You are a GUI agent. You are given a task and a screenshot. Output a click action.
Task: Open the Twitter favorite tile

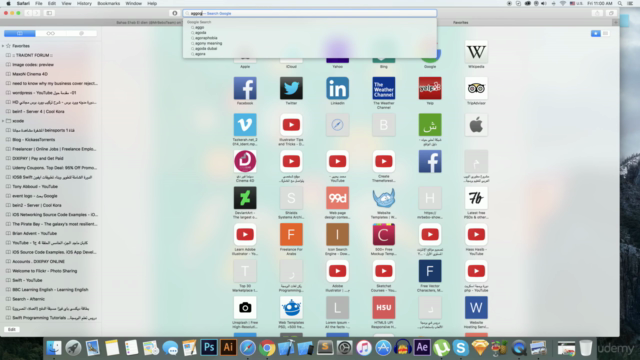coord(291,88)
